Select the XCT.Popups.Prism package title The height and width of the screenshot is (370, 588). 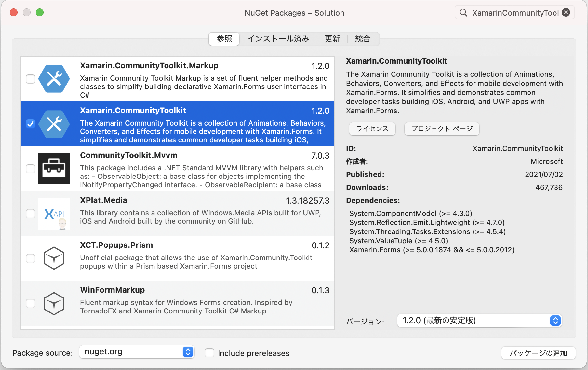click(x=116, y=245)
